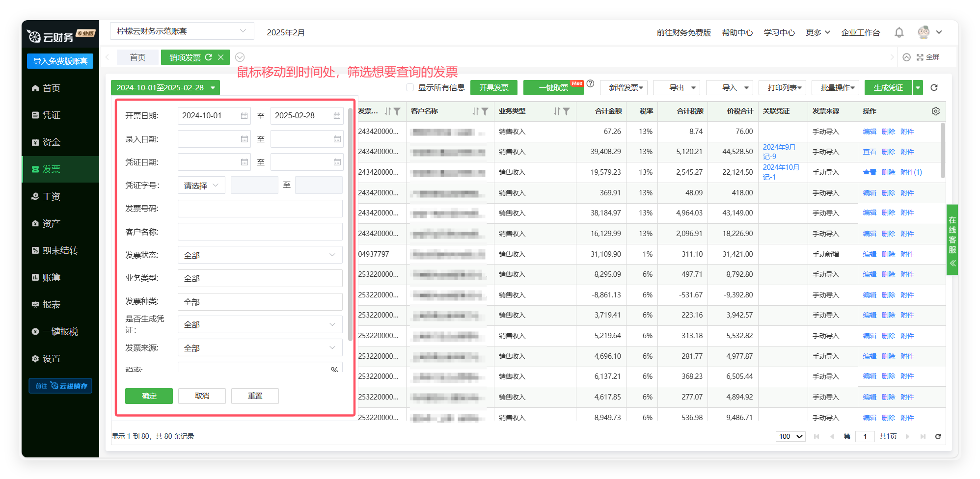
Task: Click the 发票号码 input field
Action: point(260,209)
